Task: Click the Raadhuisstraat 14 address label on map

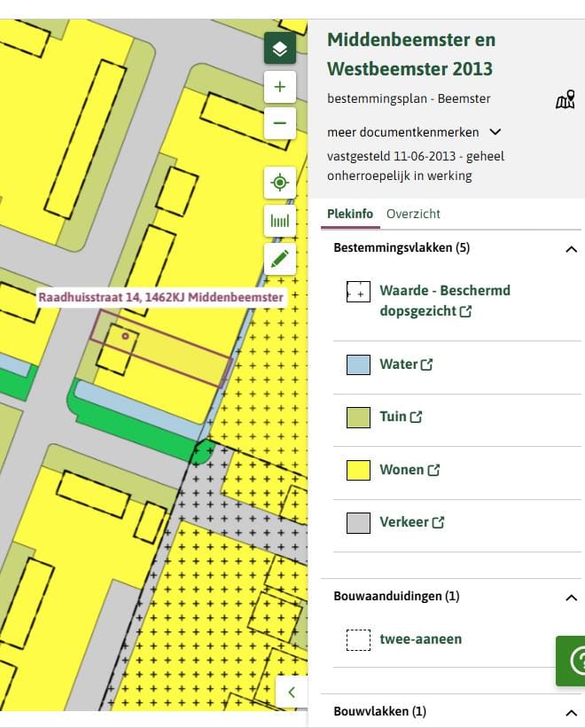Action: (161, 297)
